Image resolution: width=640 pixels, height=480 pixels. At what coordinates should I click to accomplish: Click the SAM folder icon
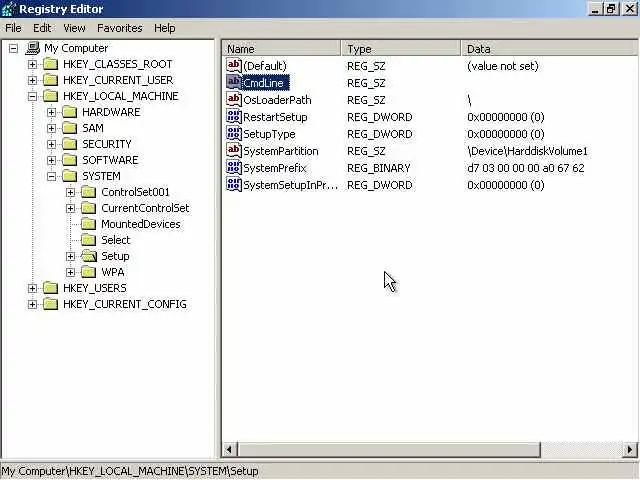(70, 128)
